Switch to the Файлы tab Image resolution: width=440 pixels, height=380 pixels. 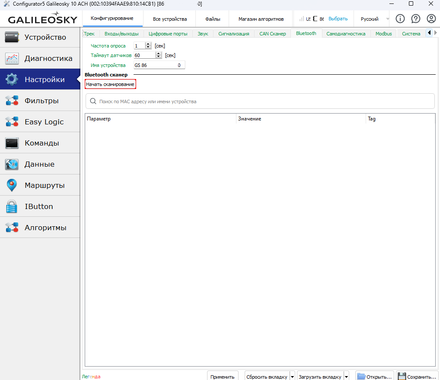click(213, 19)
